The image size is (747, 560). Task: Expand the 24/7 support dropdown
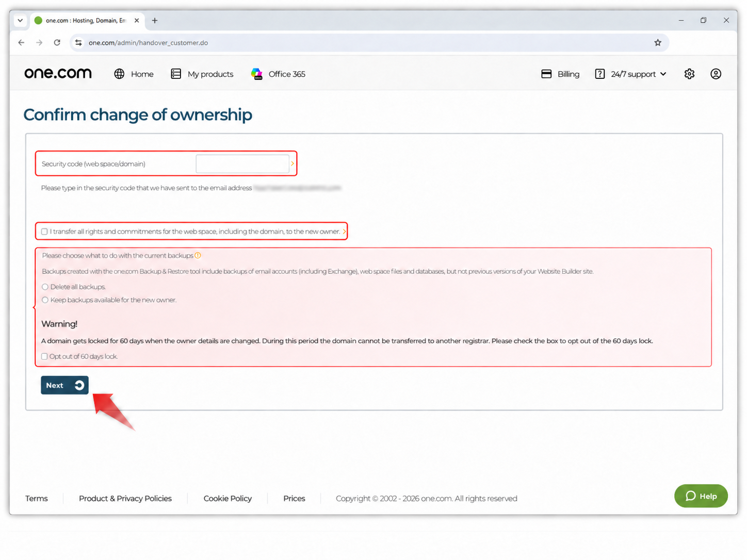click(630, 74)
